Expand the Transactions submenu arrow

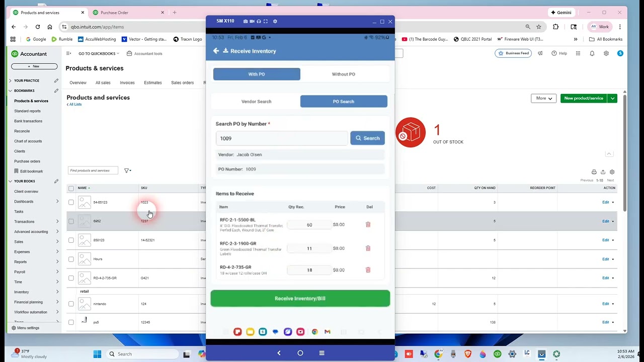57,222
